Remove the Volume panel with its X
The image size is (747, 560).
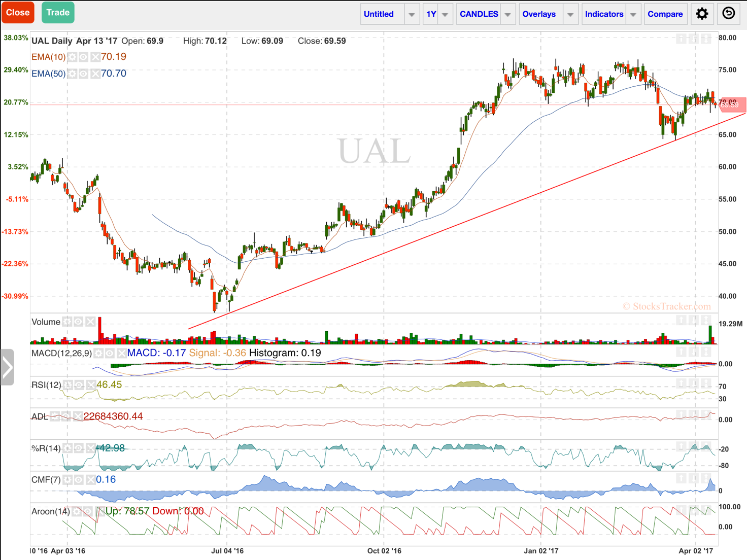[x=90, y=322]
